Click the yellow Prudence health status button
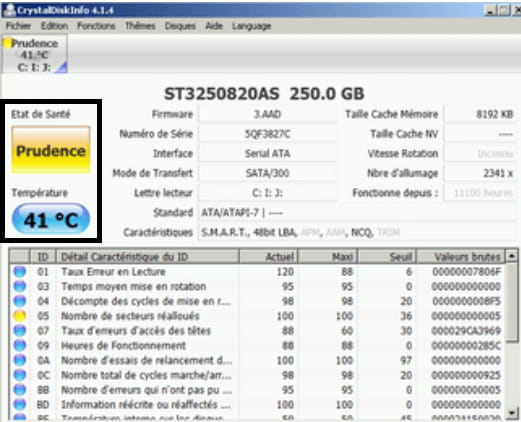This screenshot has width=521, height=422. (51, 150)
